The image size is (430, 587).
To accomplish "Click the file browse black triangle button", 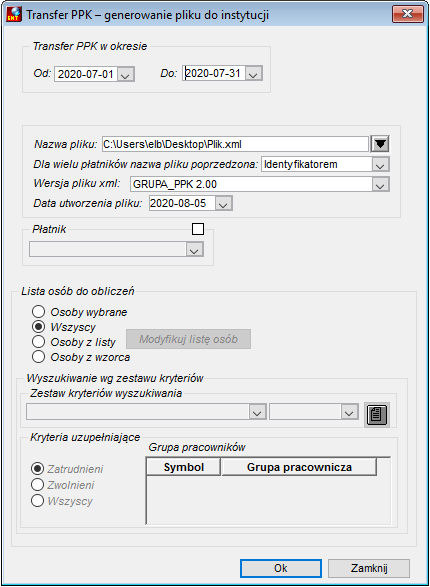I will 380,144.
